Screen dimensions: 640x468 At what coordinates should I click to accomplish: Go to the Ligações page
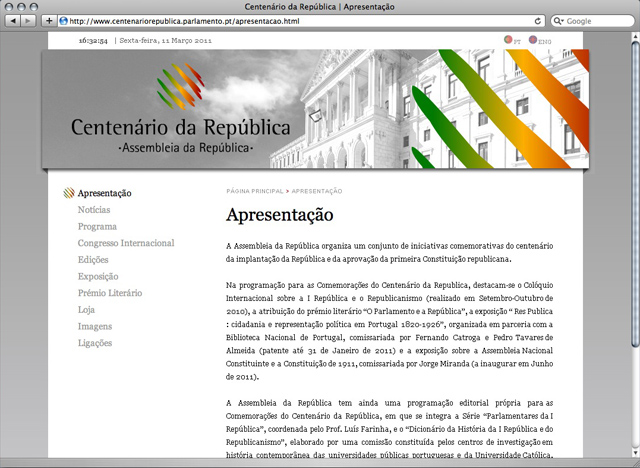pyautogui.click(x=95, y=343)
